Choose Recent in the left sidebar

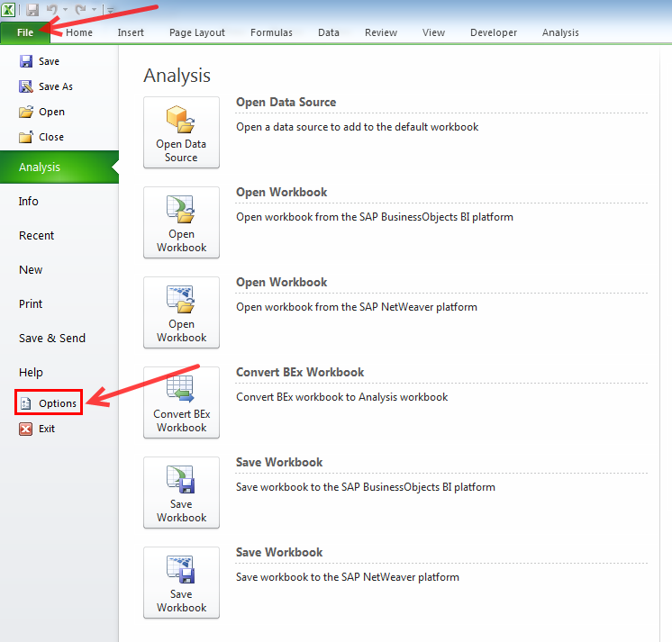tap(36, 236)
